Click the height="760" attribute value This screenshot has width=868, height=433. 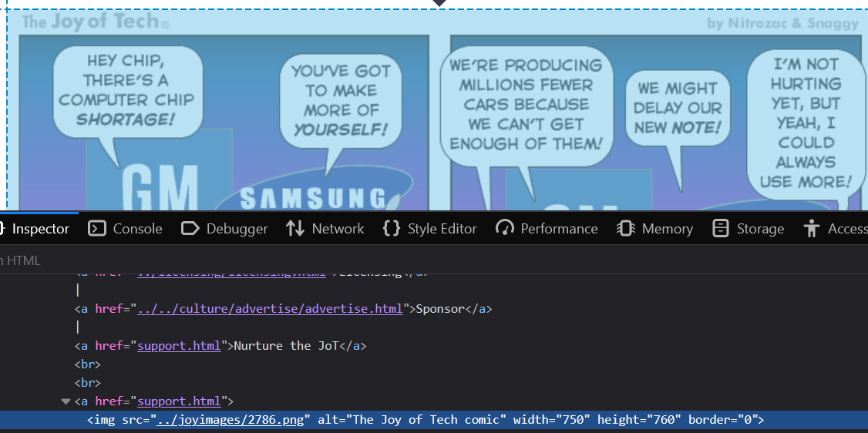pyautogui.click(x=639, y=420)
